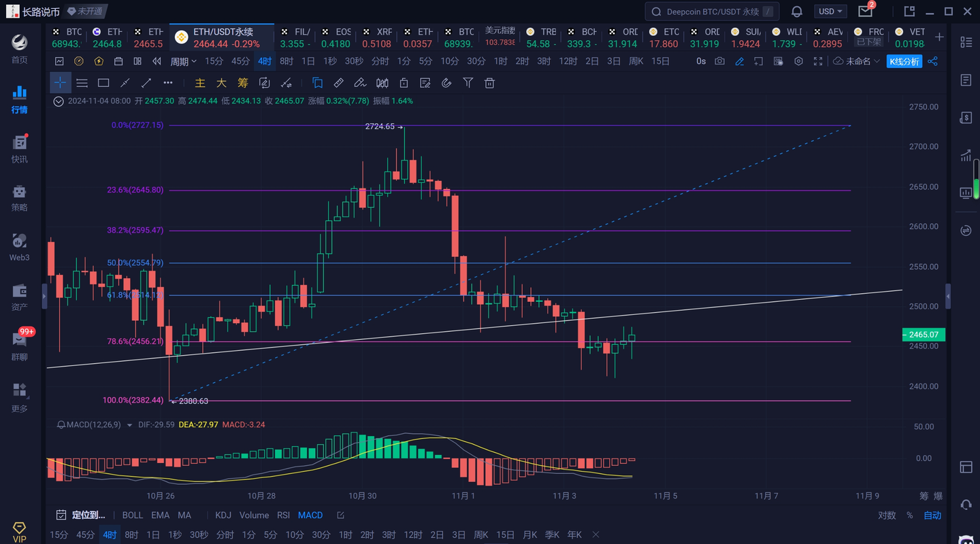
Task: Click the 2465.07 current price label
Action: click(x=923, y=335)
